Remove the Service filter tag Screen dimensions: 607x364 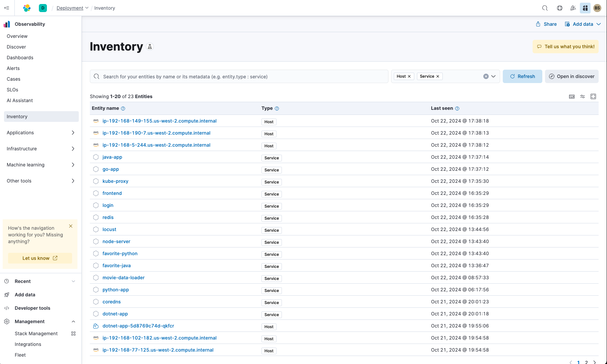[438, 76]
